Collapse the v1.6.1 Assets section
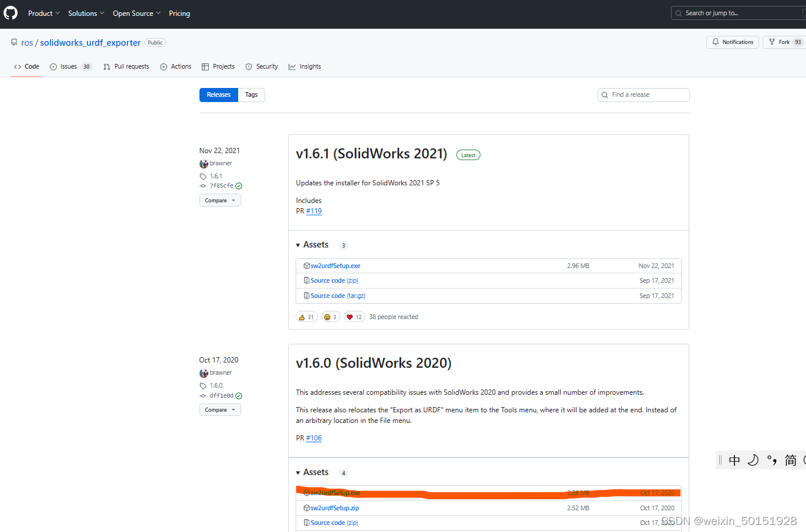The height and width of the screenshot is (532, 806). point(312,245)
